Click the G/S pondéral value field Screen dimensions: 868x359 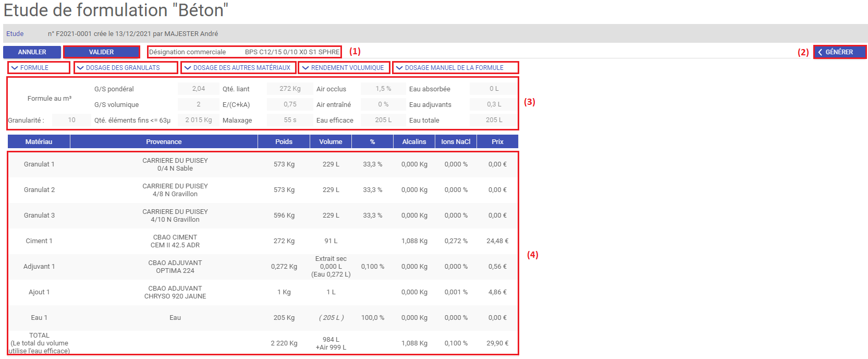tap(198, 89)
